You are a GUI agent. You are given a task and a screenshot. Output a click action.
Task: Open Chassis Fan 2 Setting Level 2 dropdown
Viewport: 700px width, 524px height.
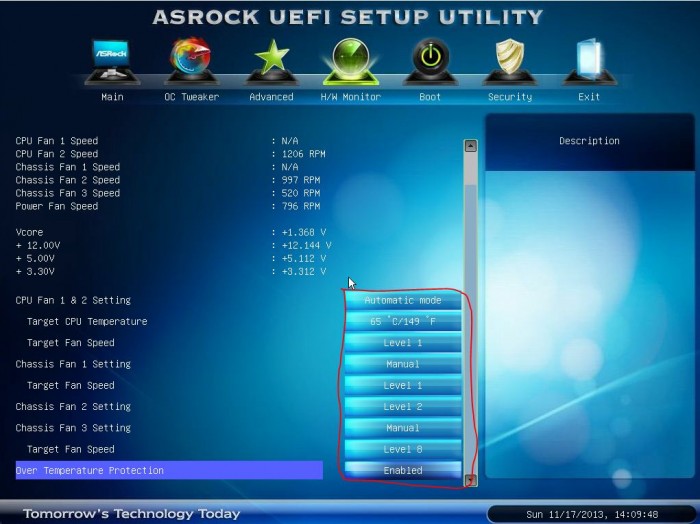403,407
